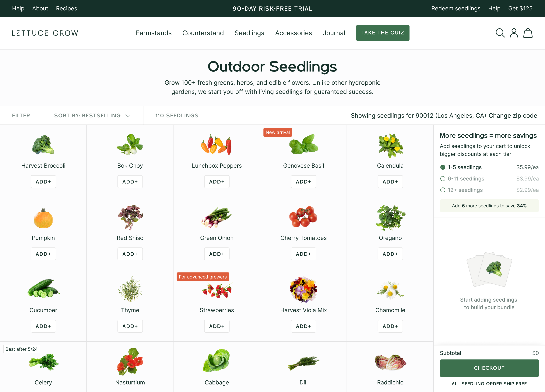
Task: Click the Help link beside Redeem seedlings
Action: [494, 8]
